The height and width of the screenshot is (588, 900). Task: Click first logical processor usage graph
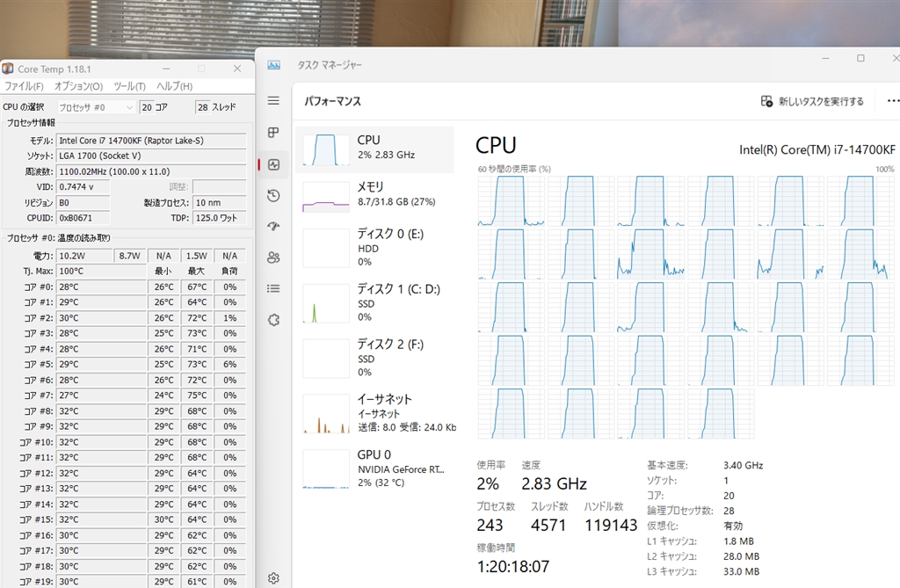pyautogui.click(x=511, y=201)
